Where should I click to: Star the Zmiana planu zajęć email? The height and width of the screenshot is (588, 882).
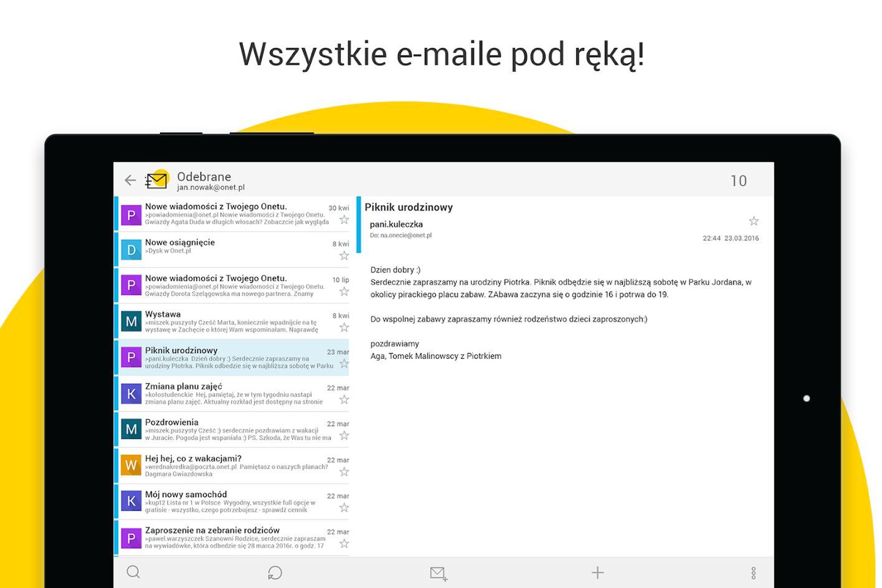(x=344, y=400)
